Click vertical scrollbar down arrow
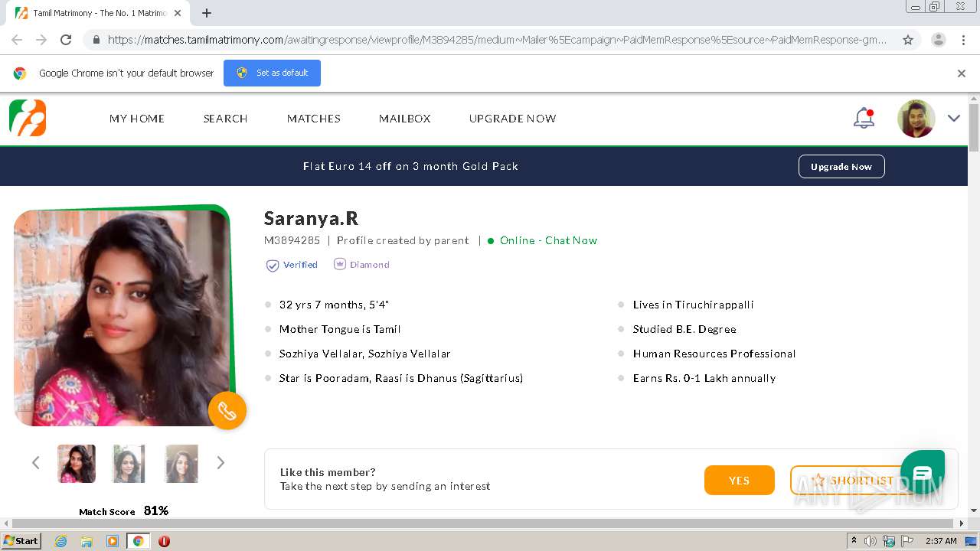This screenshot has width=980, height=551. 974,510
